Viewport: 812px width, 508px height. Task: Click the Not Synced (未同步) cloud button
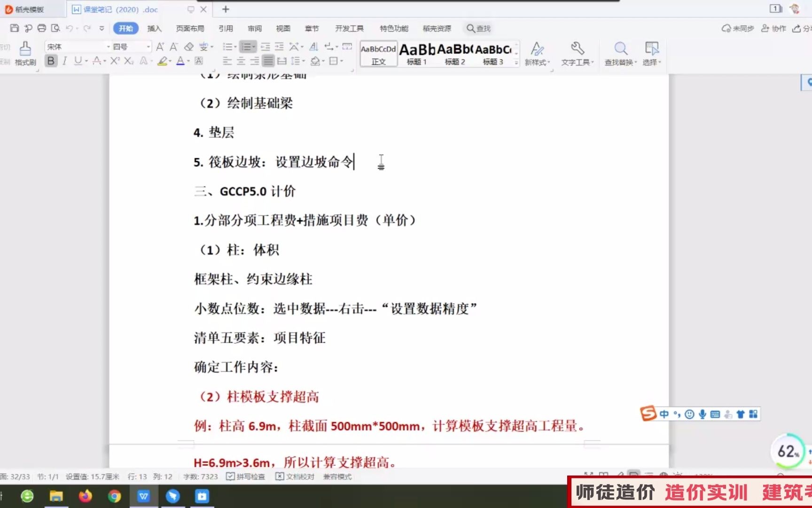click(x=738, y=28)
